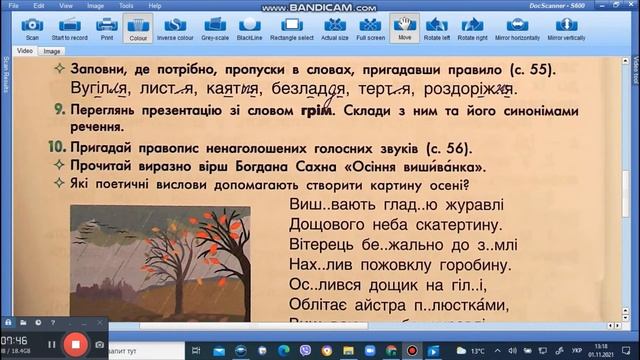This screenshot has height=360, width=640.
Task: Select the Move hand tool
Action: [404, 28]
